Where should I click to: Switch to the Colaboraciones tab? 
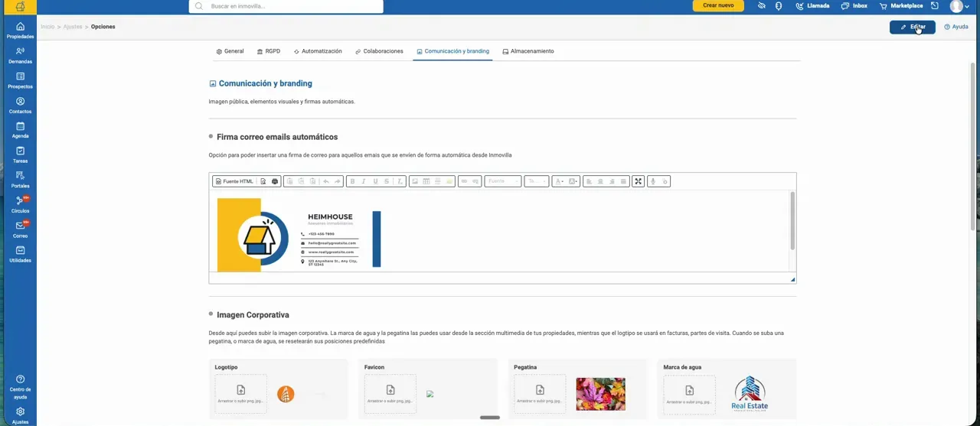click(x=379, y=51)
